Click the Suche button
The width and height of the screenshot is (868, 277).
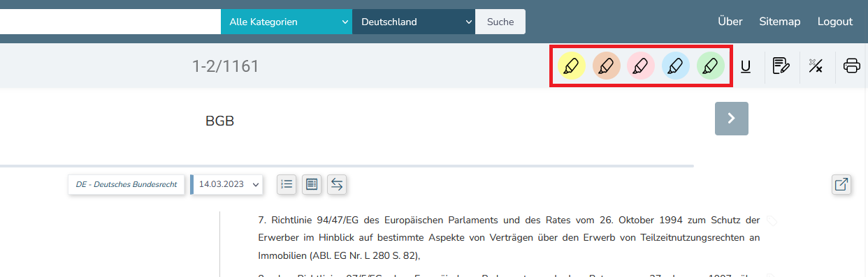(500, 22)
